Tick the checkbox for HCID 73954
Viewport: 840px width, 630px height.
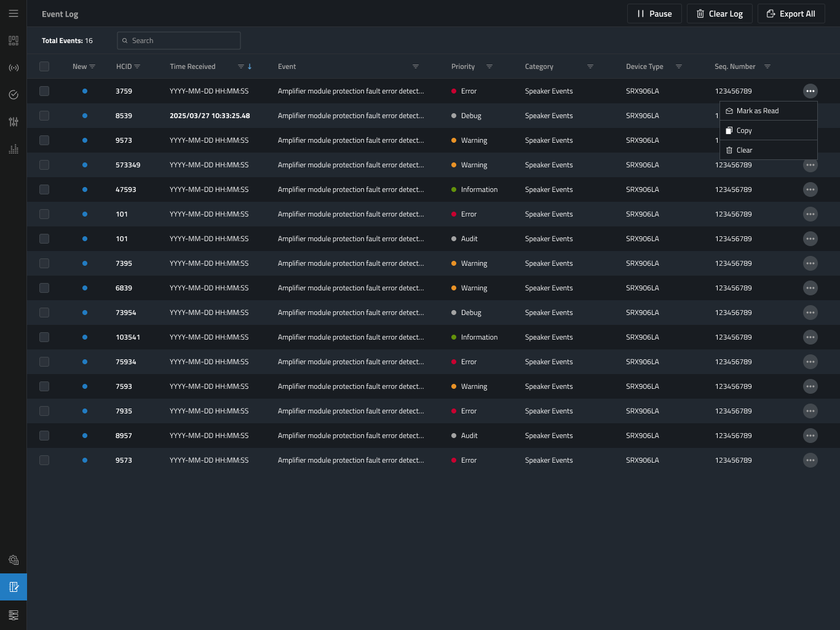pos(44,313)
